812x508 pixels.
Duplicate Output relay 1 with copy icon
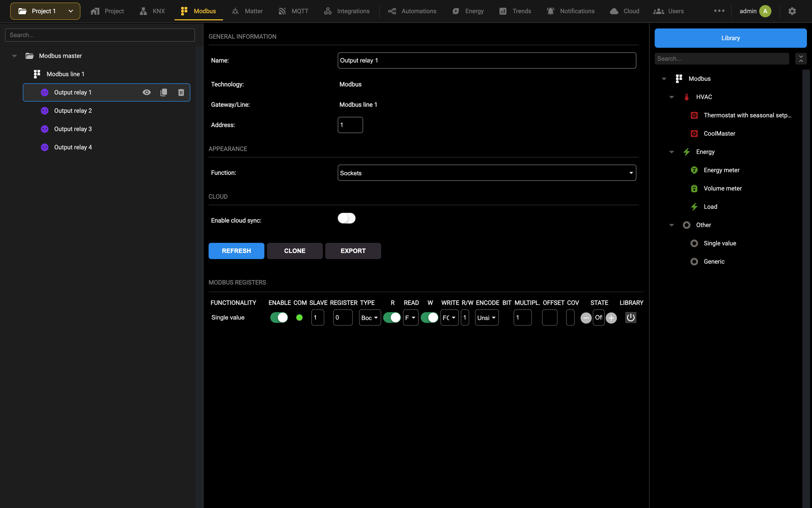point(164,92)
